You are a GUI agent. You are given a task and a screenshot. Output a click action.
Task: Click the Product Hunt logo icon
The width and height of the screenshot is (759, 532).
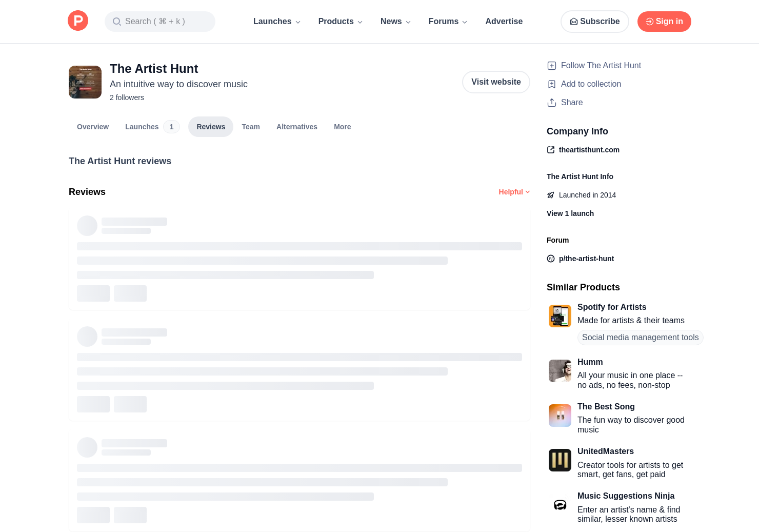78,21
